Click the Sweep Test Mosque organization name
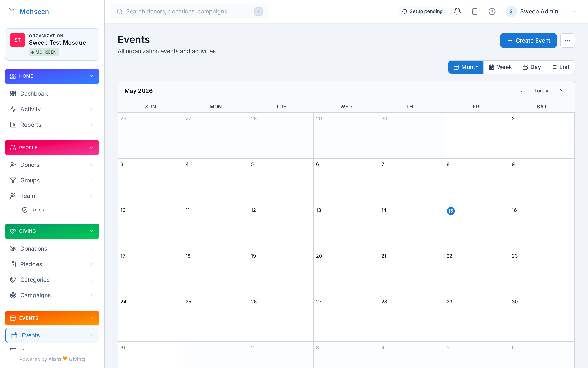Viewport: 588px width, 368px height. pos(57,43)
